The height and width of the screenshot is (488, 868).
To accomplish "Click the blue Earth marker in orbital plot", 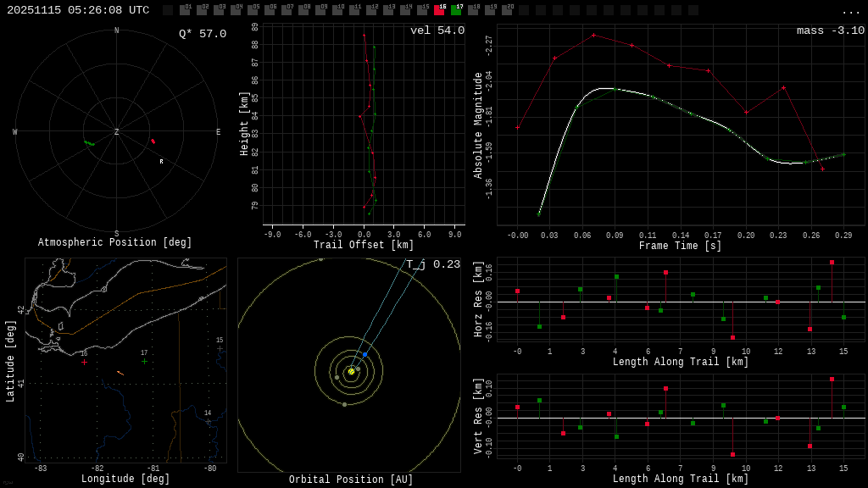I will (x=365, y=354).
